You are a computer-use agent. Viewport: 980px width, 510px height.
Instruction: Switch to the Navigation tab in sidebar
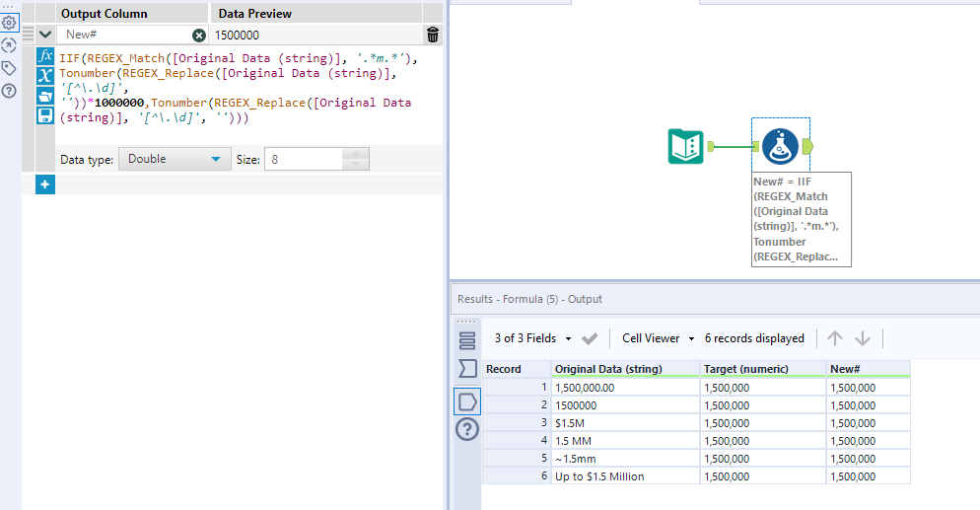click(x=9, y=44)
